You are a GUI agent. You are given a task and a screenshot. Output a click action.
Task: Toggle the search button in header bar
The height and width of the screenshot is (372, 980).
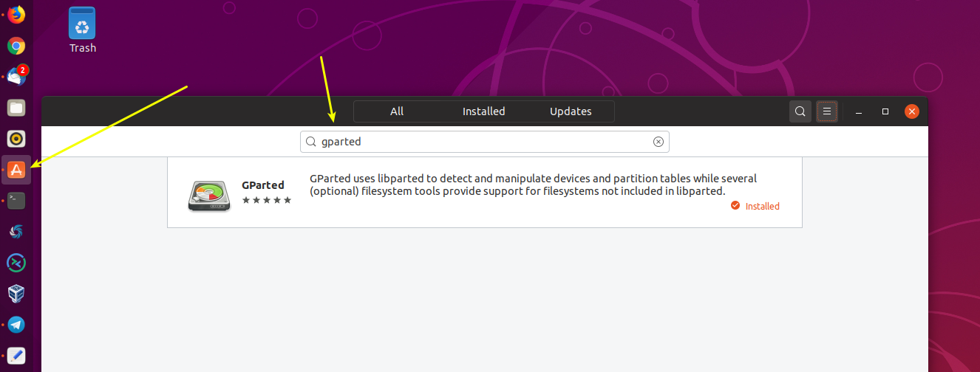click(x=800, y=111)
